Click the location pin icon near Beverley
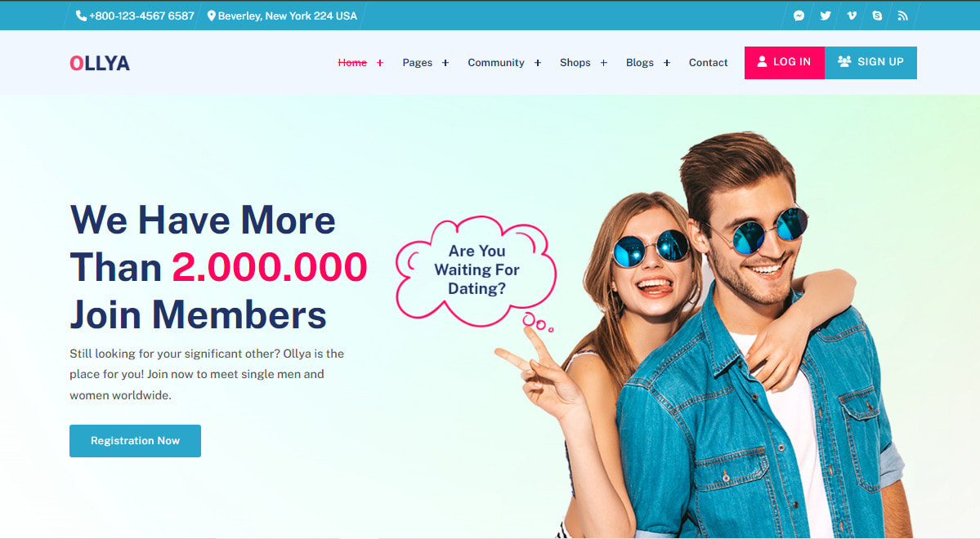The image size is (980, 539). pyautogui.click(x=211, y=16)
